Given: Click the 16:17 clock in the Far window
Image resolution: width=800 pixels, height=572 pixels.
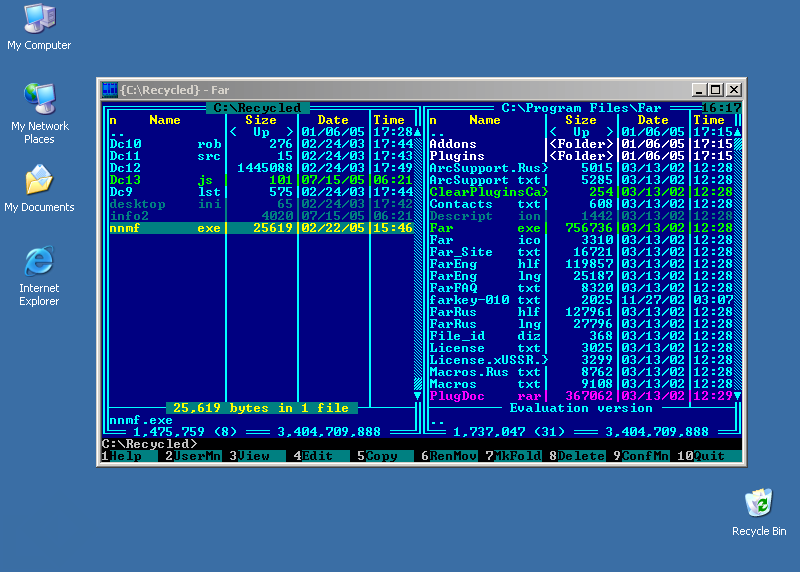Looking at the screenshot, I should (721, 108).
